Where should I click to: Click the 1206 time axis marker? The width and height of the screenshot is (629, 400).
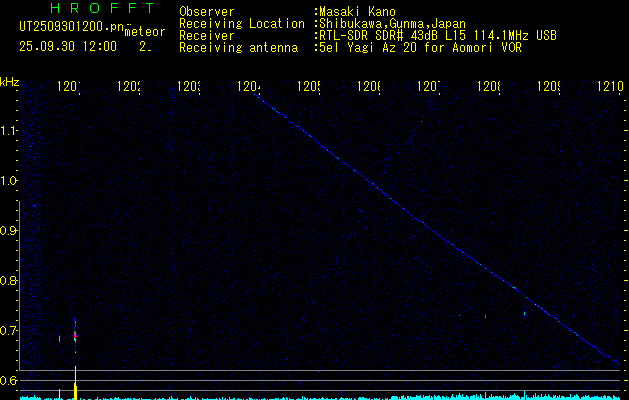point(369,86)
